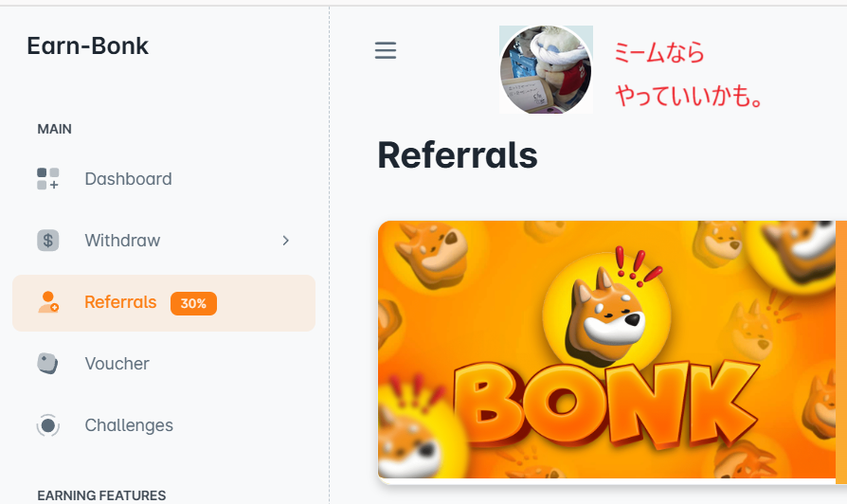Click the Referrals page heading
This screenshot has height=504, width=847.
click(x=457, y=155)
